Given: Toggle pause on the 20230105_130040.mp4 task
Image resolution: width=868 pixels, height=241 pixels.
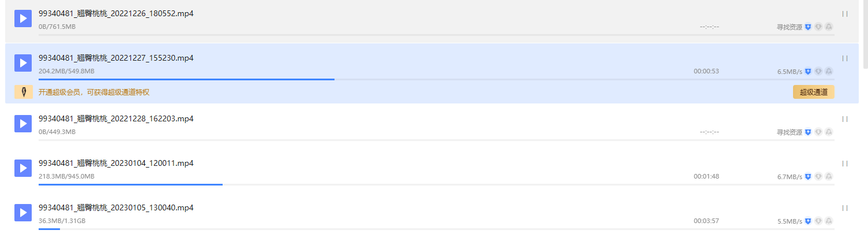Looking at the screenshot, I should coord(845,208).
